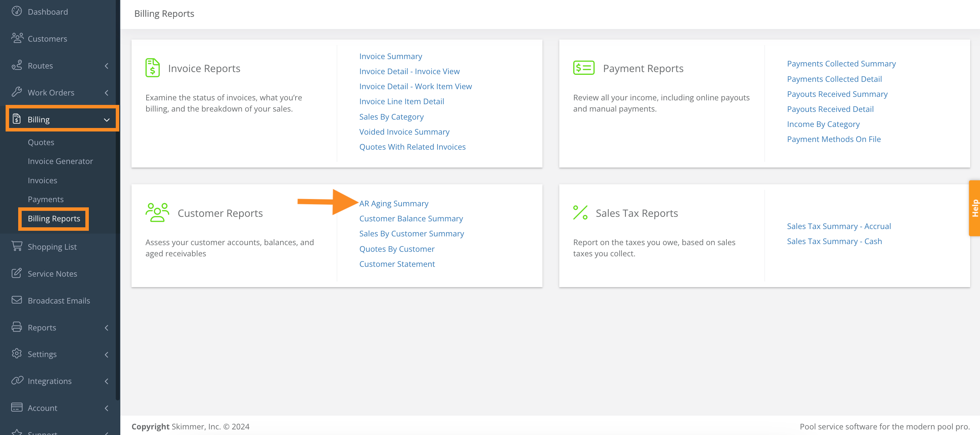Click the Billing invoice icon in sidebar
Viewport: 980px width, 435px height.
pos(17,119)
